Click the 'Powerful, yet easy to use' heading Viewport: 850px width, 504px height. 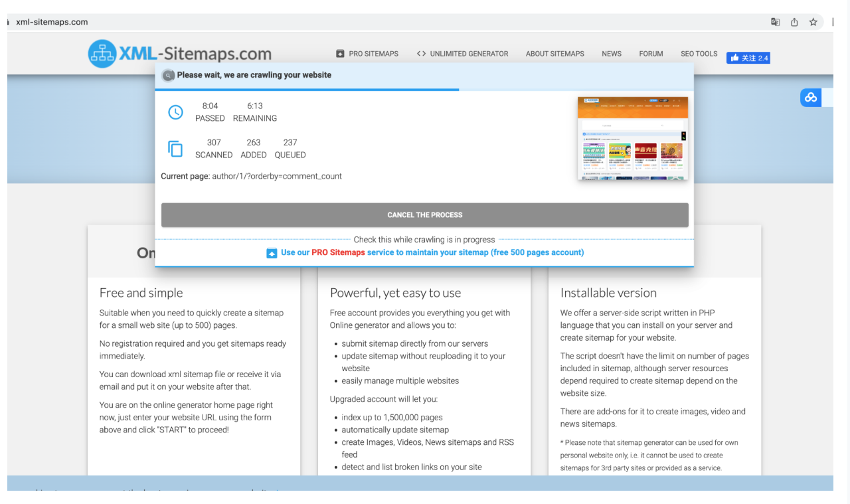point(395,293)
